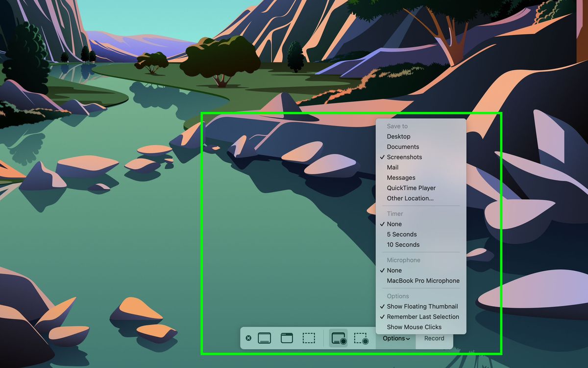Open the Options dropdown menu

[396, 338]
